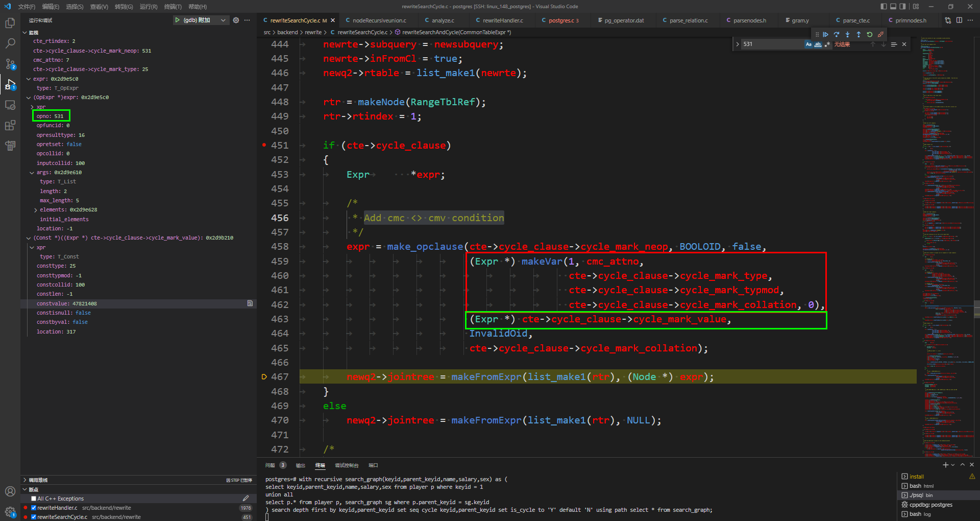
Task: Remove the breakpoint dot at line 451
Action: [x=264, y=145]
